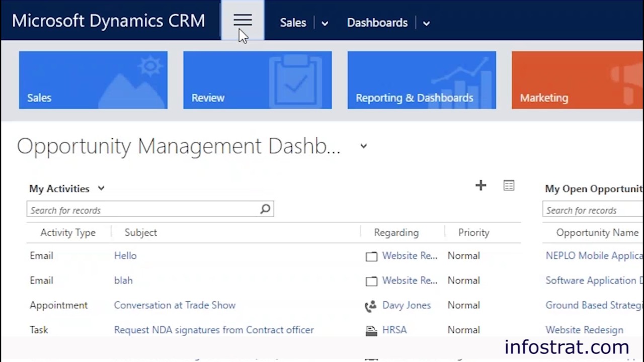Click the phone contact icon beside Davy Jones

tap(371, 306)
